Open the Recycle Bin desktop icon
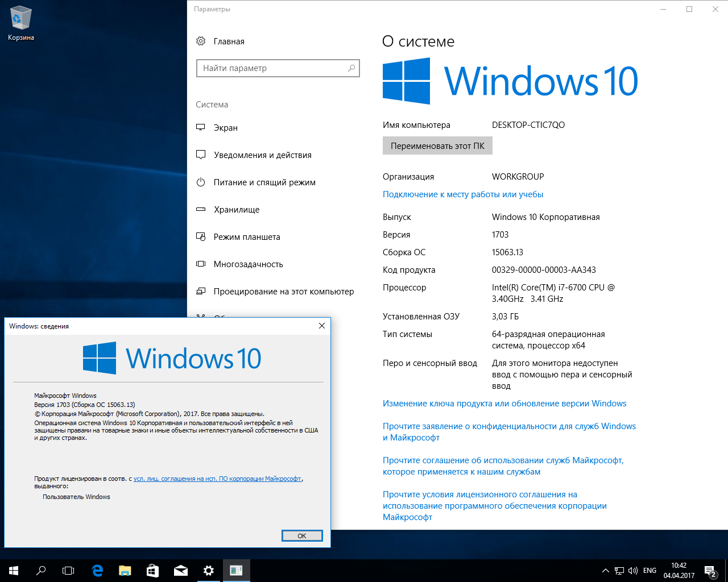 (x=21, y=24)
